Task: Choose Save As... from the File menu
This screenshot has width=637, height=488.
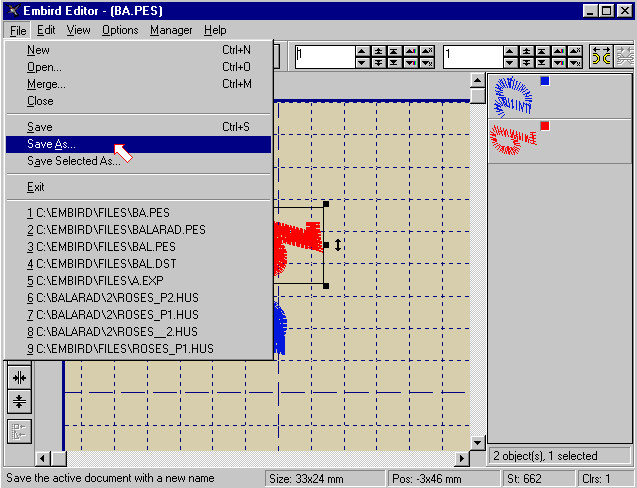Action: point(139,144)
